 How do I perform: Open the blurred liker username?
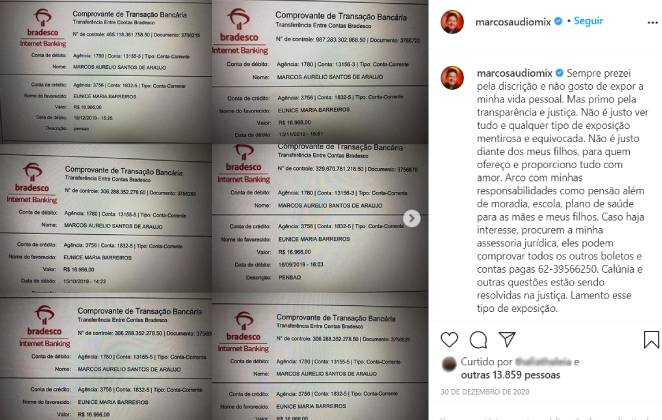click(543, 361)
